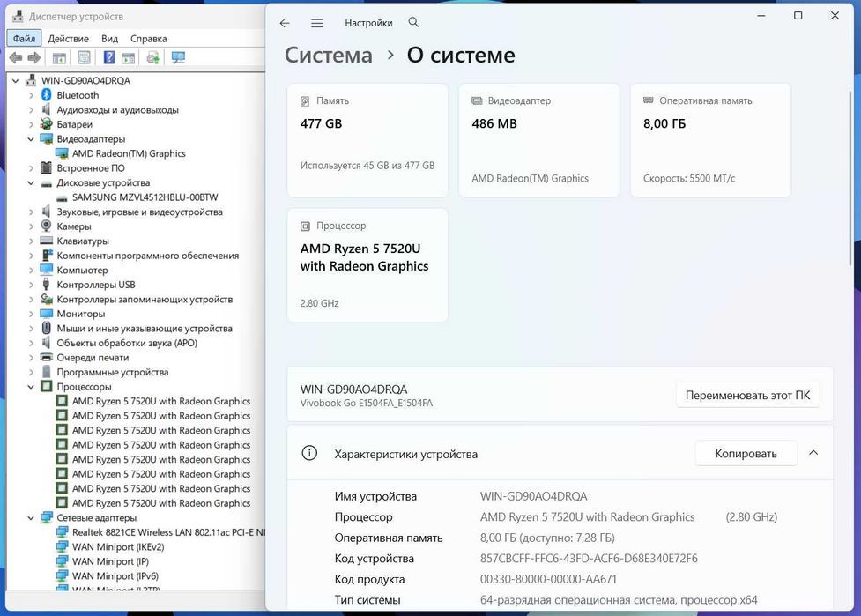Click the blue Help question-mark toolbar icon
The width and height of the screenshot is (861, 616).
(109, 57)
